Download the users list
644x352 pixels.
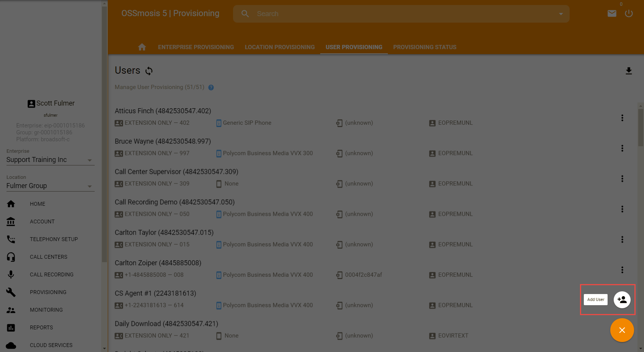[629, 71]
